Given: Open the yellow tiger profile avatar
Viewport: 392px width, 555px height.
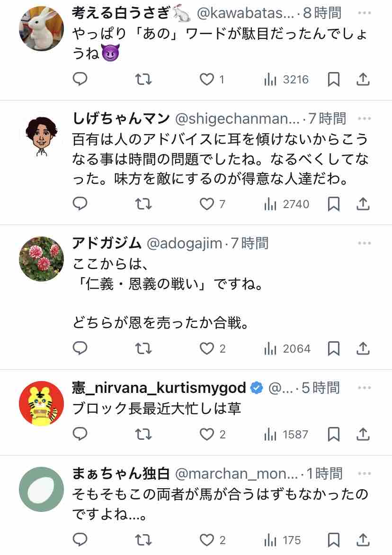Looking at the screenshot, I should [41, 403].
